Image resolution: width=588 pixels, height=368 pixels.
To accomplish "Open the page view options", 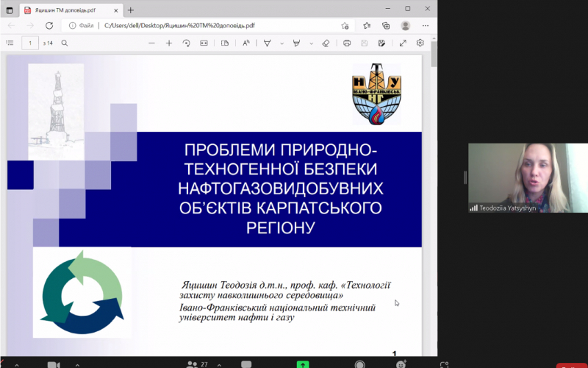I will (x=225, y=43).
